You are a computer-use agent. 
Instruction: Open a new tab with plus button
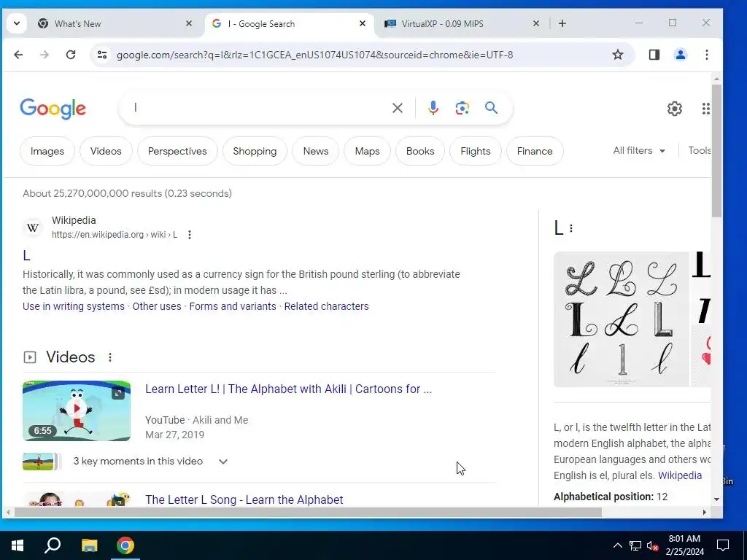(x=562, y=23)
